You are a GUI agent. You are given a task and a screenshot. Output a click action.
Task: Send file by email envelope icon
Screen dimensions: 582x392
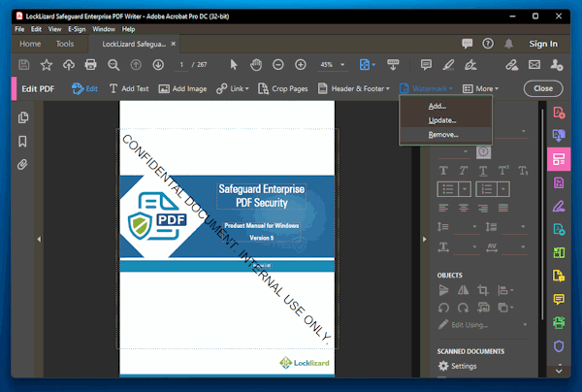[534, 65]
